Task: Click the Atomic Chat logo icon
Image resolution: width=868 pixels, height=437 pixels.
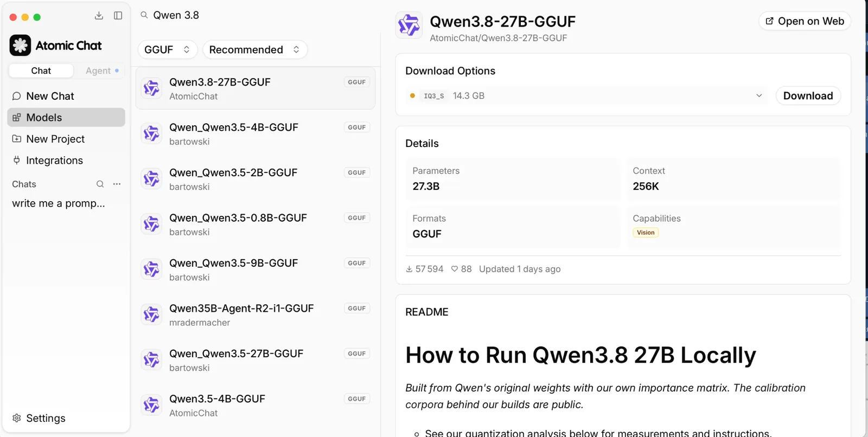Action: (20, 46)
